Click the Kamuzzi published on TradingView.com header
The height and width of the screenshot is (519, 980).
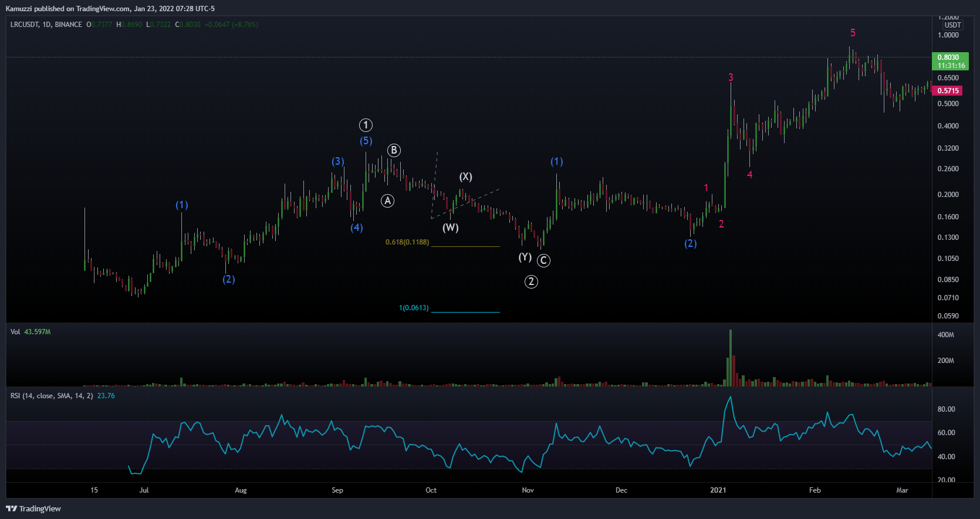click(110, 9)
